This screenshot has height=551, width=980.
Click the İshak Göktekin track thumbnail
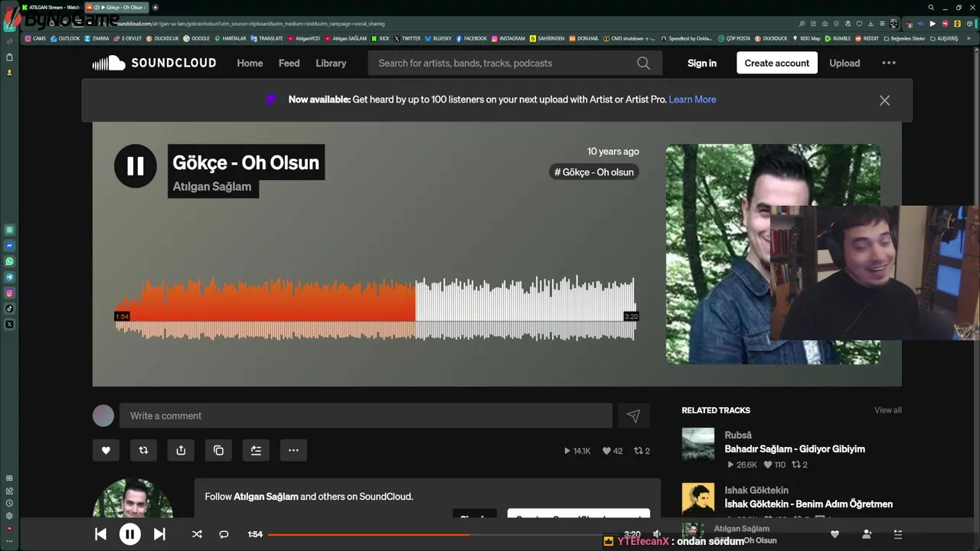[698, 499]
